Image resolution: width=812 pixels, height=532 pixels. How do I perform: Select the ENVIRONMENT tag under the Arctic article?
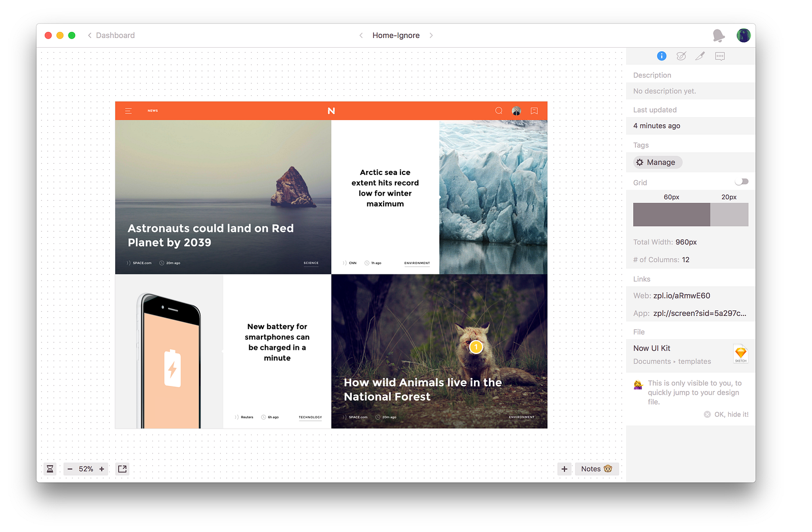click(417, 263)
